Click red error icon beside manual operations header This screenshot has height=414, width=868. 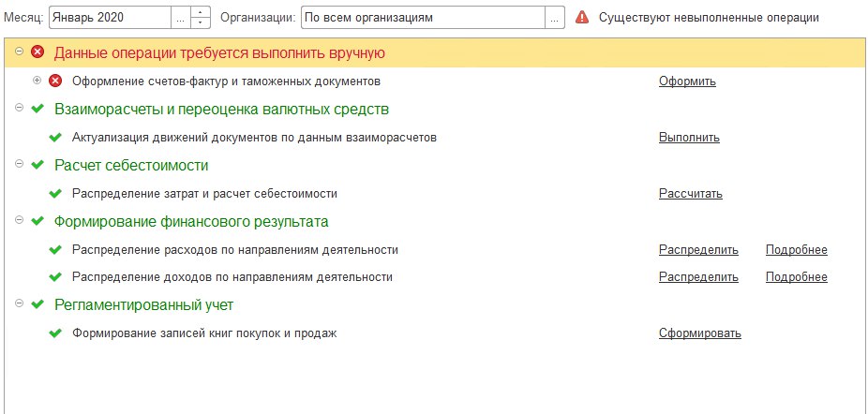(x=37, y=52)
